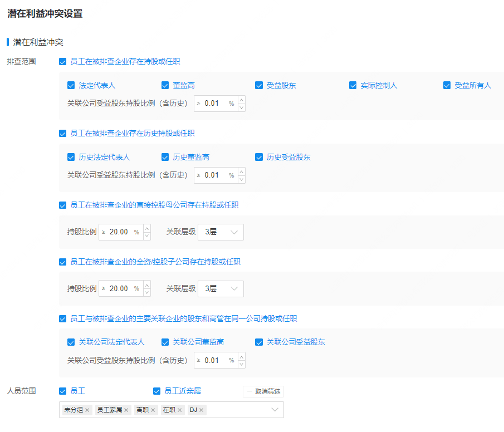Viewport: 504px width, 432px height.
Task: Open 关联层级 dropdown in 直接控股母公司 section
Action: point(221,232)
